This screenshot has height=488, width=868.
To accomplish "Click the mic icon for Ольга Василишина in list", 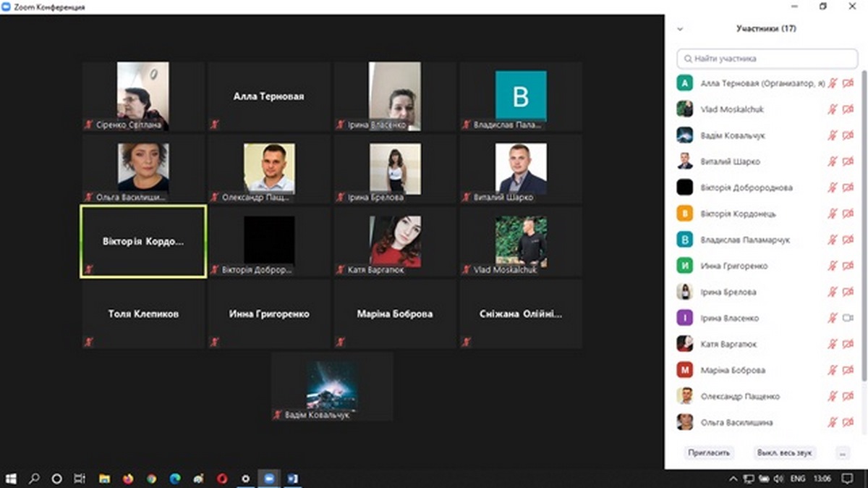I will pyautogui.click(x=833, y=422).
